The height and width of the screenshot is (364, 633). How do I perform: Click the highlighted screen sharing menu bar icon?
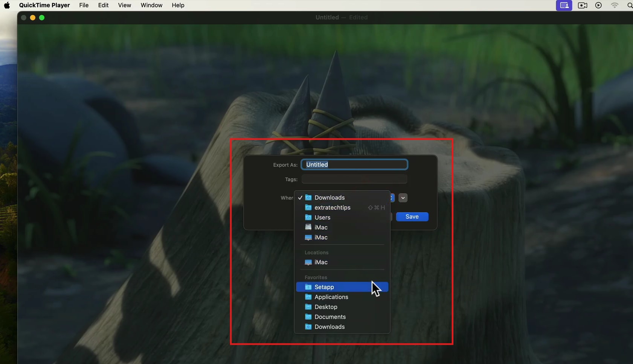coord(564,5)
